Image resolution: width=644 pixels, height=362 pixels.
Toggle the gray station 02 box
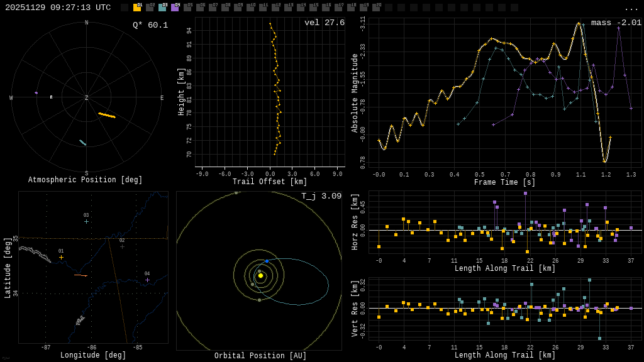pos(150,8)
